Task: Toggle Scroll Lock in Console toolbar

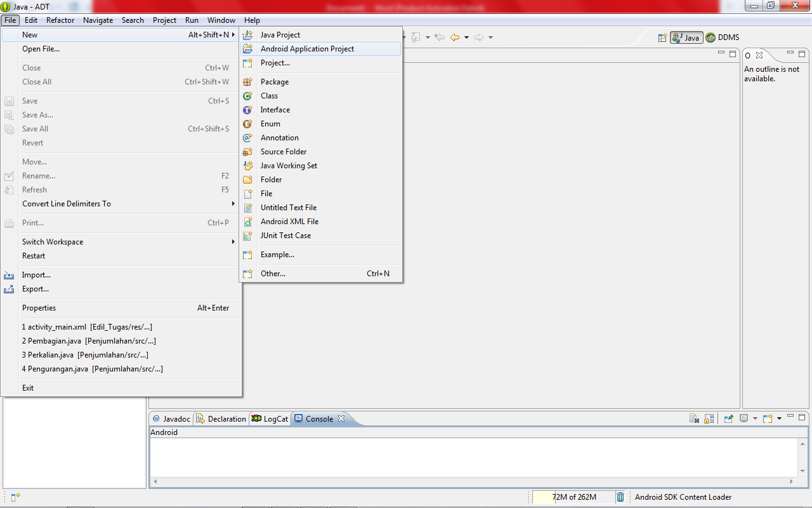Action: (x=709, y=418)
